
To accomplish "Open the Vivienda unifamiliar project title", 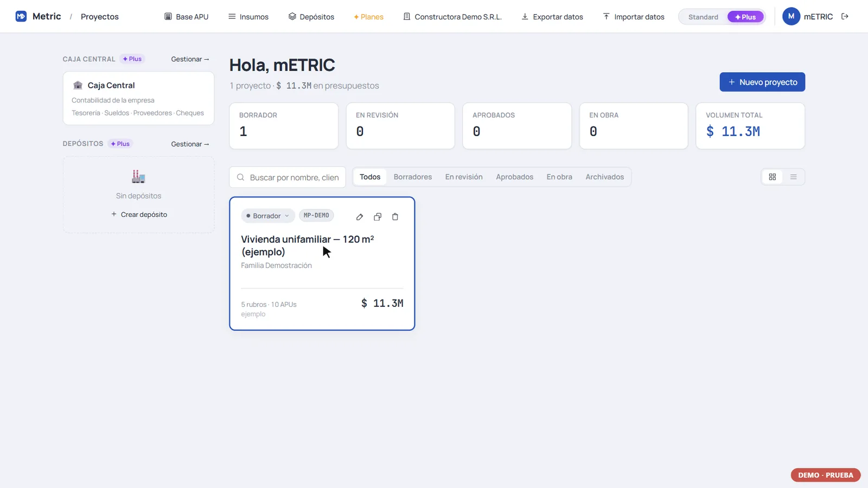I will tap(308, 246).
